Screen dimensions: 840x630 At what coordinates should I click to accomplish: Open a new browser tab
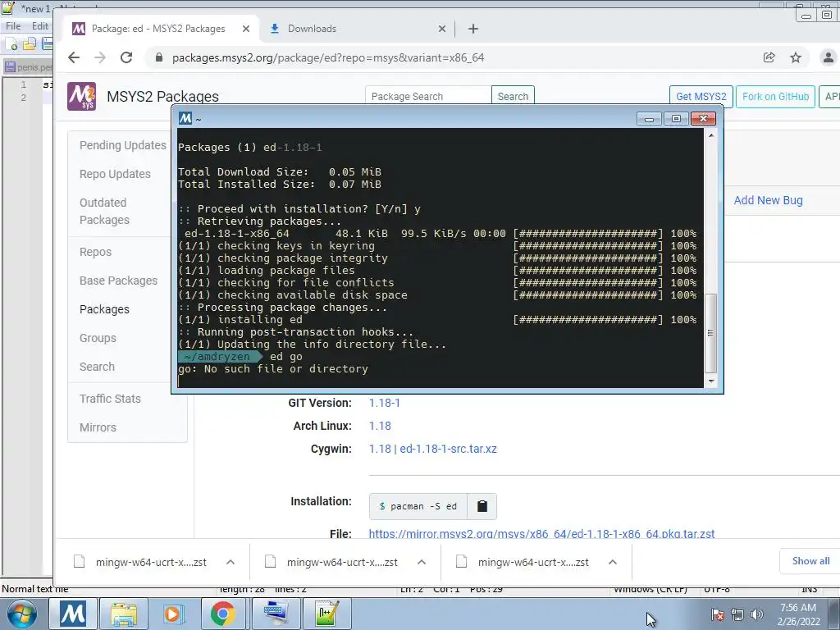coord(473,29)
